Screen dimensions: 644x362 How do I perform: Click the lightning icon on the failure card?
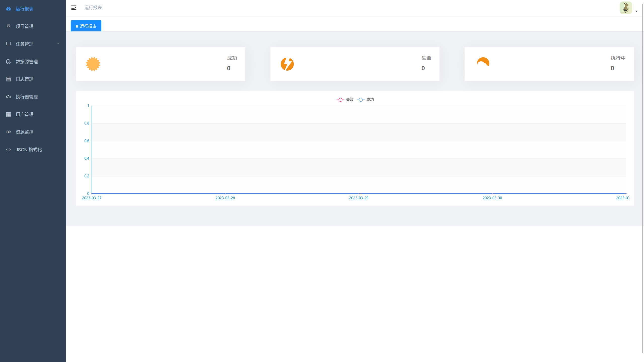tap(287, 64)
